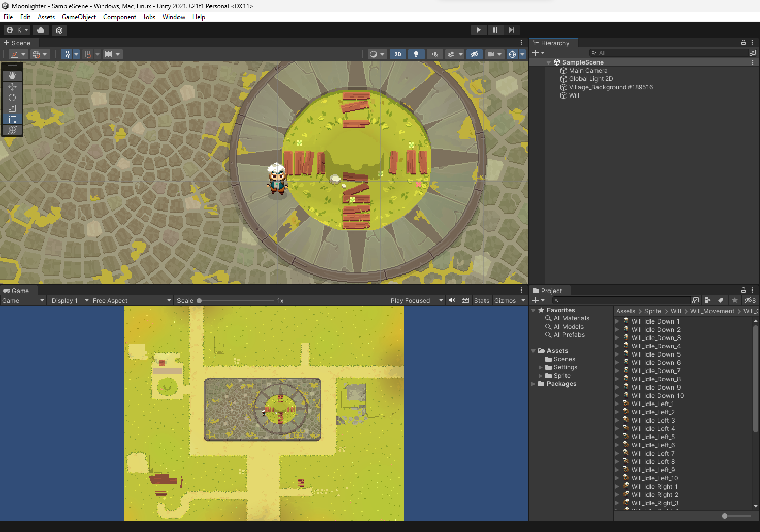Toggle hidden packages visibility (8) in Project

(x=750, y=300)
